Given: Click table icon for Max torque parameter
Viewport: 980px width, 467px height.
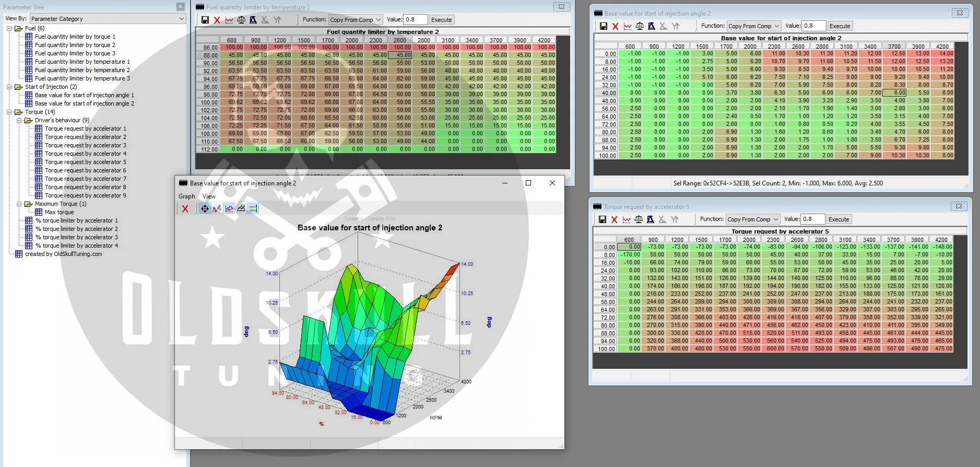Looking at the screenshot, I should point(39,212).
